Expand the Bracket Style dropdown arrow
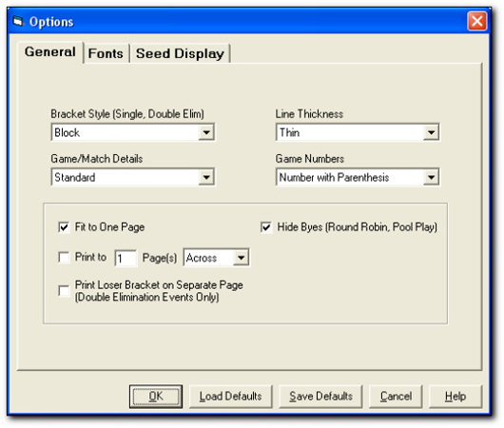This screenshot has width=504, height=428. [x=206, y=132]
